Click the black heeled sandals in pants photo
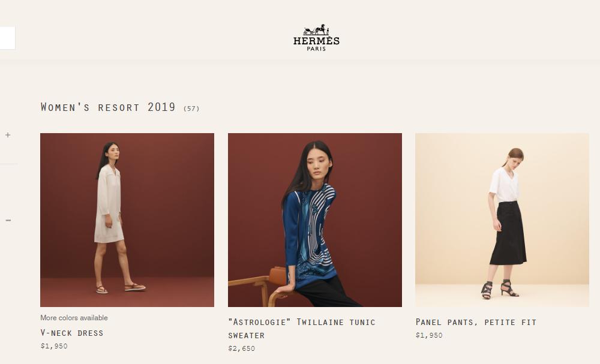Image resolution: width=600 pixels, height=364 pixels. pyautogui.click(x=499, y=290)
